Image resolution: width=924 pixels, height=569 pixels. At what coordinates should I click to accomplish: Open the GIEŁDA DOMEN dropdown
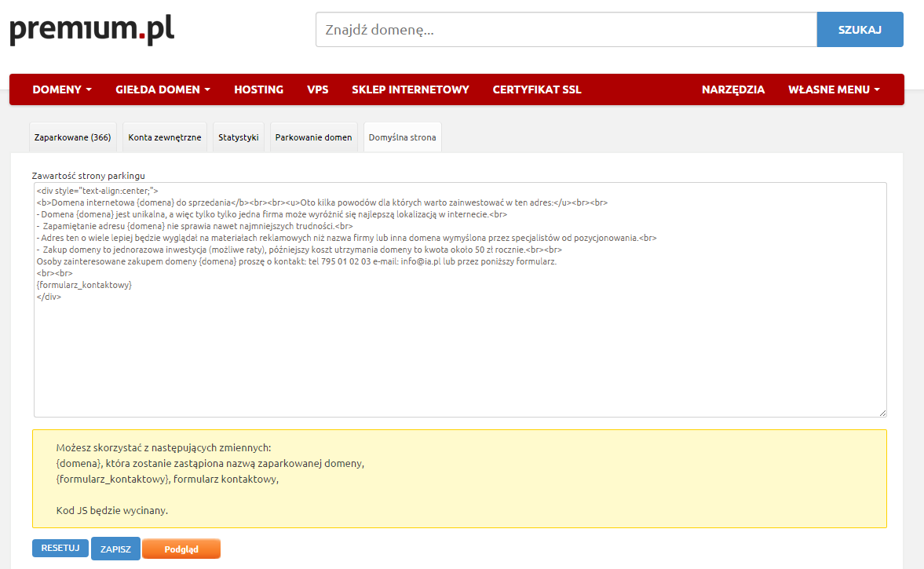163,89
